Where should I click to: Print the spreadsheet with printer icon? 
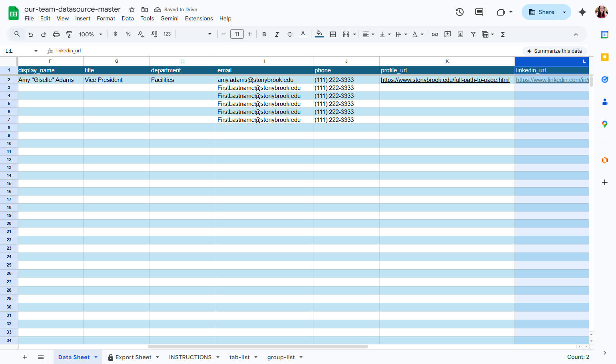coord(56,34)
